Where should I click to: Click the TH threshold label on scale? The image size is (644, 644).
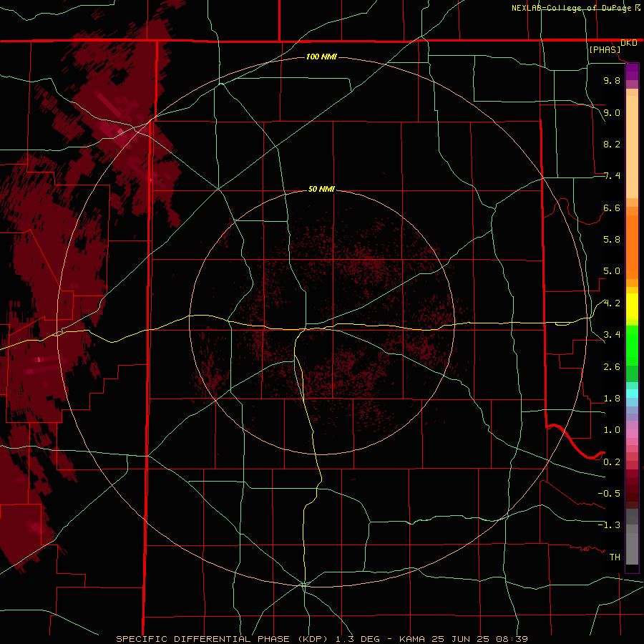615,557
